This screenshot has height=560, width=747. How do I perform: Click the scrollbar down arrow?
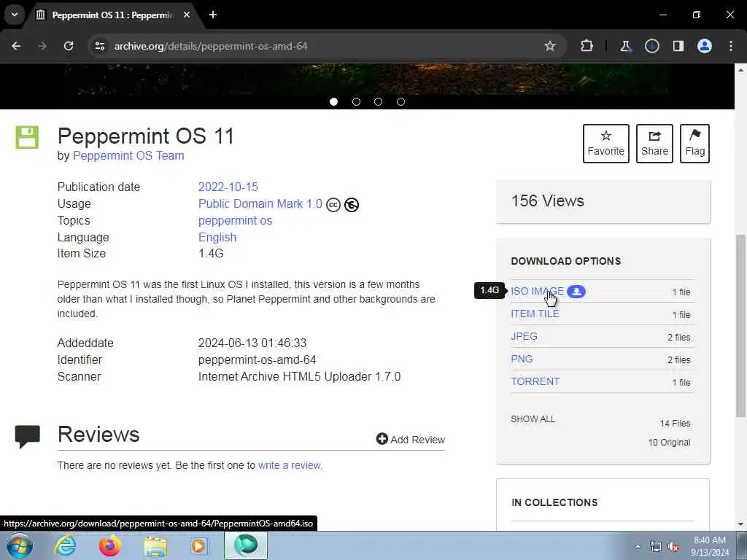point(741,525)
